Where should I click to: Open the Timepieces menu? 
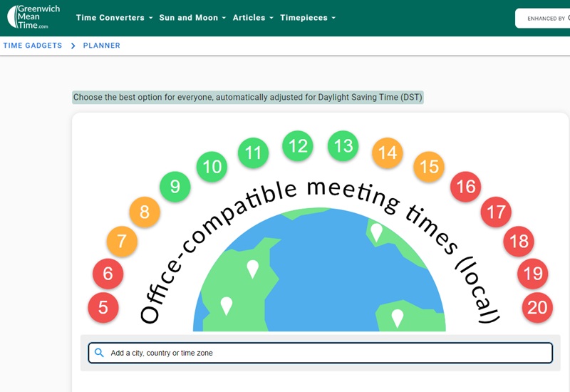click(x=308, y=17)
